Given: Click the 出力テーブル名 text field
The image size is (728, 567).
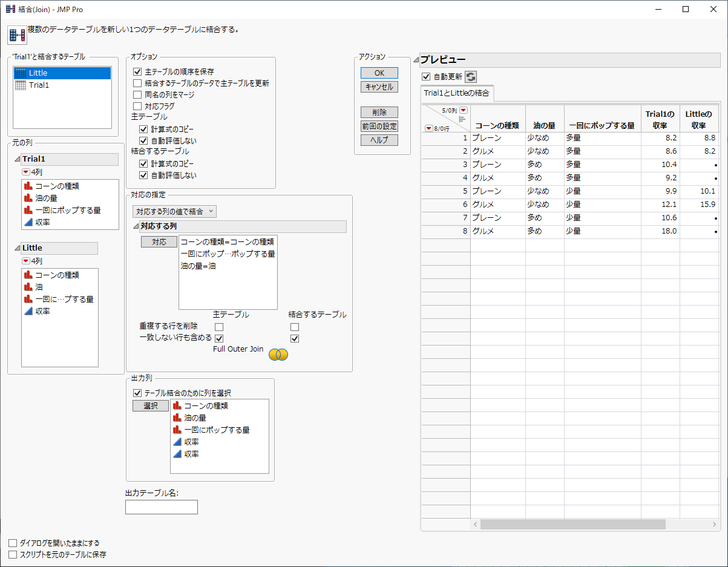Looking at the screenshot, I should pyautogui.click(x=162, y=507).
